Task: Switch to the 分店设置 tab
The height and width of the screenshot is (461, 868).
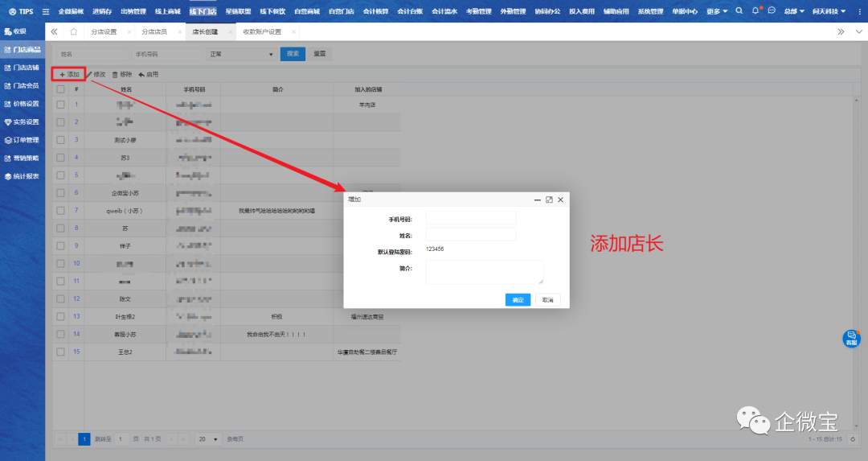Action: click(x=104, y=31)
